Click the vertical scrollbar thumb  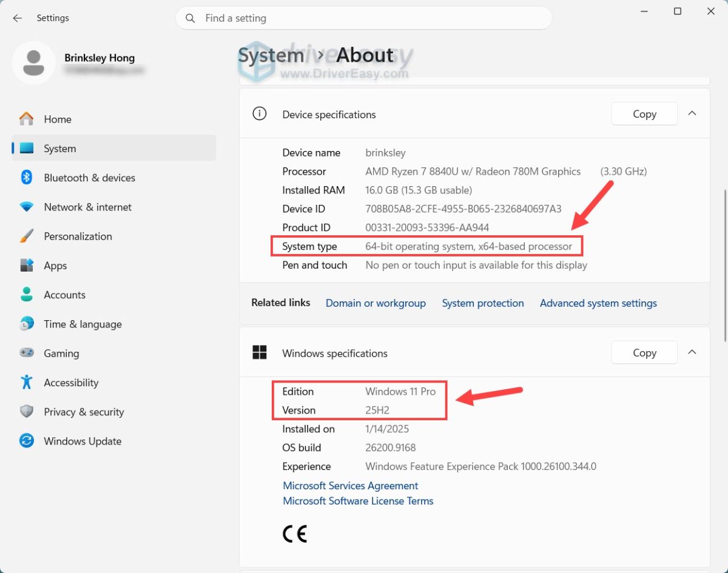coord(725,266)
